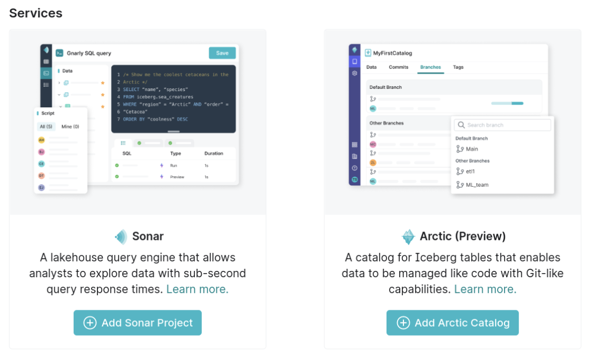Open the Arctic Learn more link

[x=485, y=289]
